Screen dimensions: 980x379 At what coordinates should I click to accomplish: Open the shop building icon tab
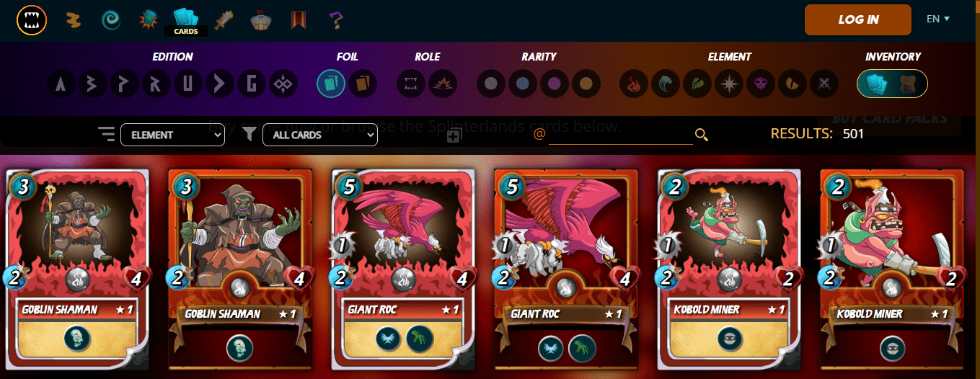(261, 19)
